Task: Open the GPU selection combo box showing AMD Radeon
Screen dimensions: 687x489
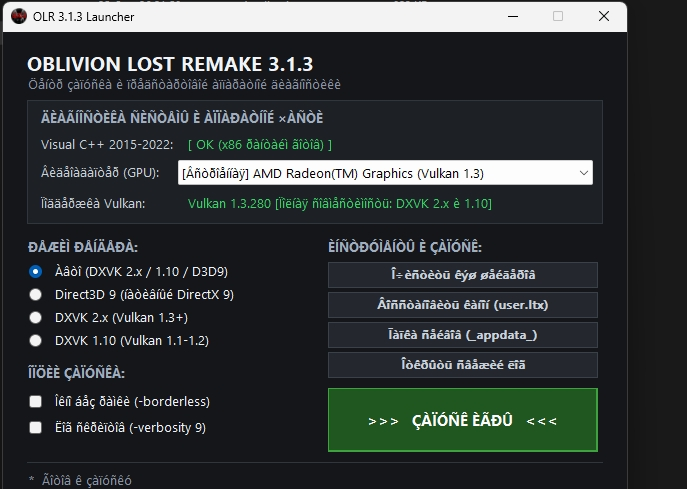Action: [385, 173]
